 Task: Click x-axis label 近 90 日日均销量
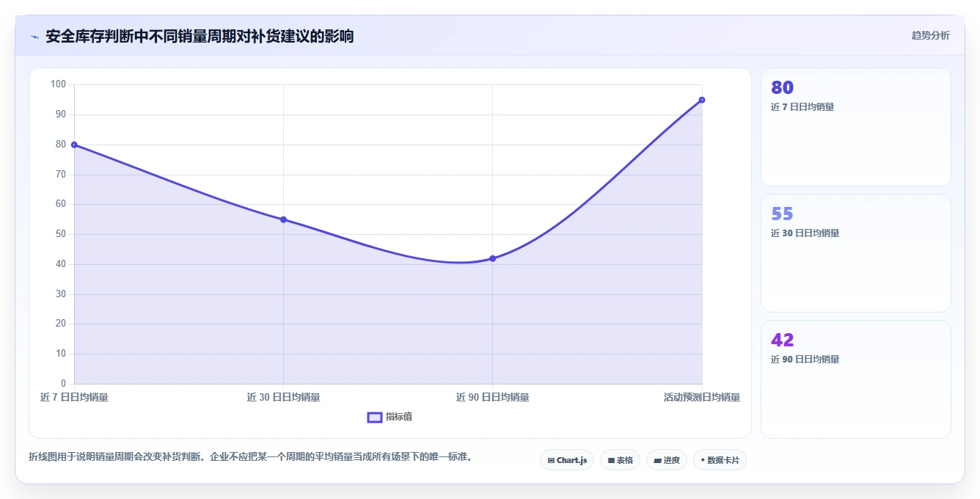click(x=492, y=397)
